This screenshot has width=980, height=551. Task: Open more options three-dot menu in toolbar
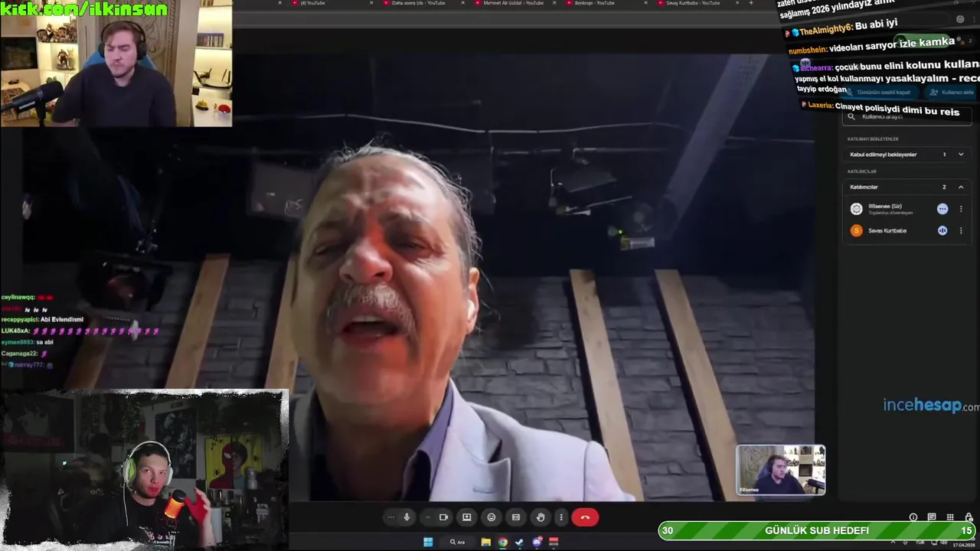point(561,517)
